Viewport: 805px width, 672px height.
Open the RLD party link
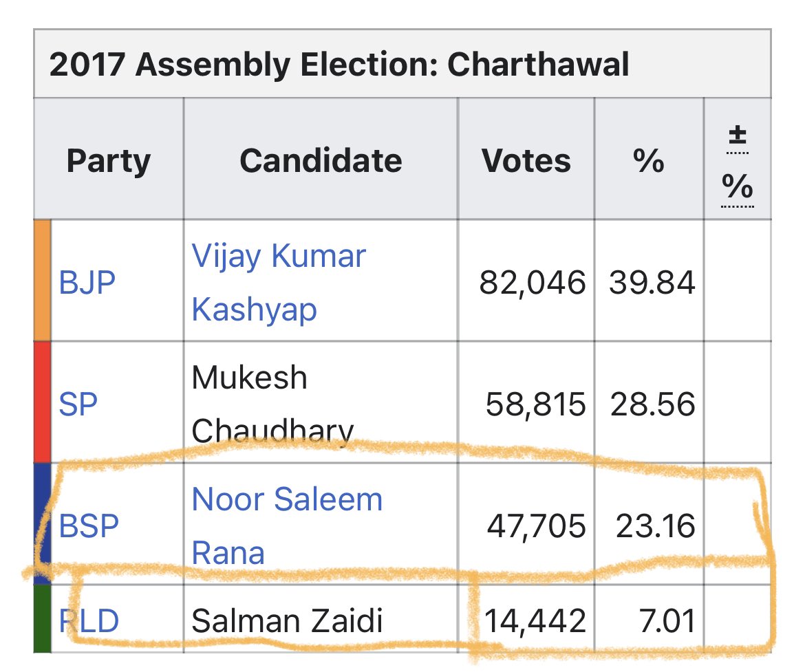tap(89, 620)
